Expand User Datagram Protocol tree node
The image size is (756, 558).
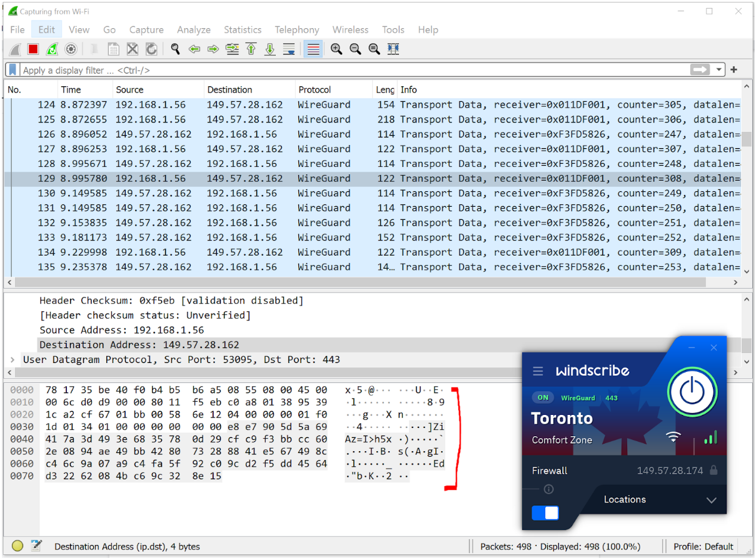13,360
